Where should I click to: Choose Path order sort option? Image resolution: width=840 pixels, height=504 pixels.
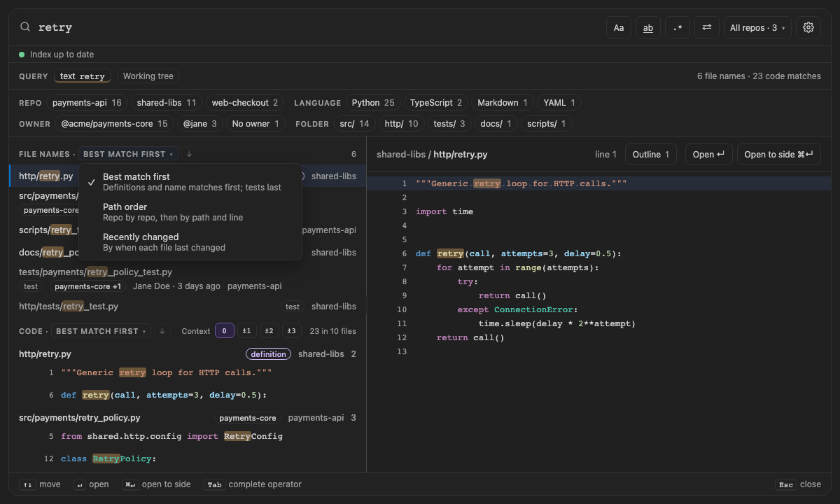190,212
